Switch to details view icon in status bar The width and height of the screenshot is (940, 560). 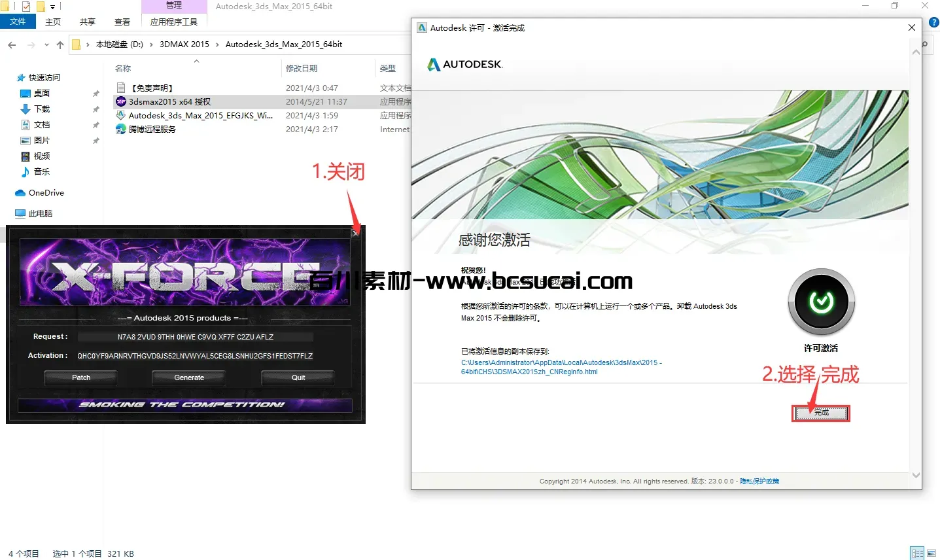click(x=918, y=553)
